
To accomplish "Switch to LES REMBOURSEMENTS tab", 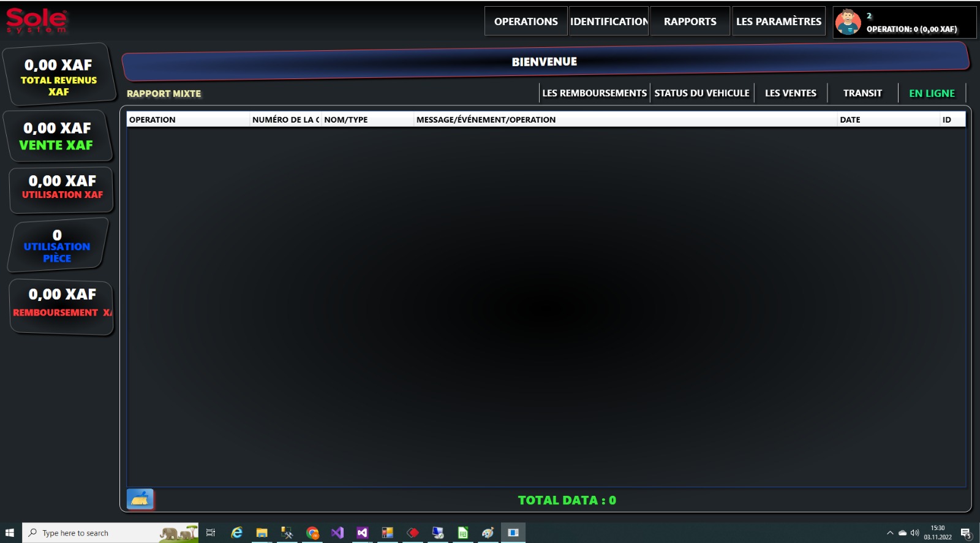I will 594,93.
